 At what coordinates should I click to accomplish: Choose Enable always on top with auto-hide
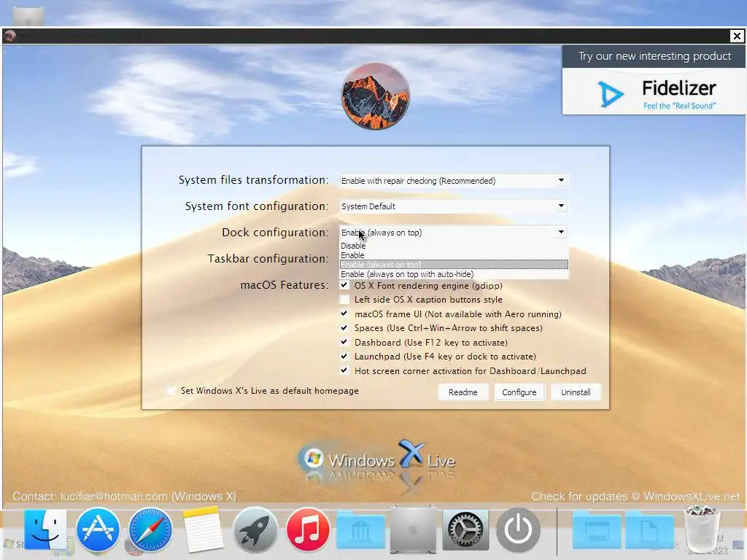click(x=454, y=274)
